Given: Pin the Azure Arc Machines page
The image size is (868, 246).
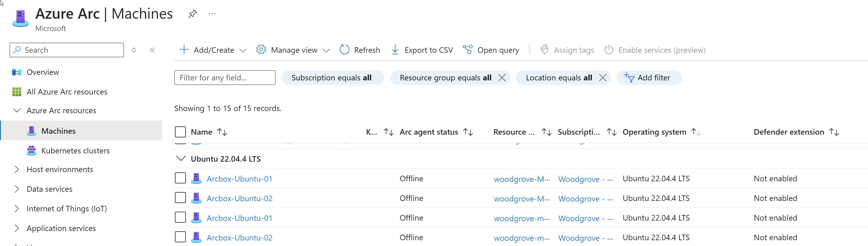Looking at the screenshot, I should (x=192, y=14).
